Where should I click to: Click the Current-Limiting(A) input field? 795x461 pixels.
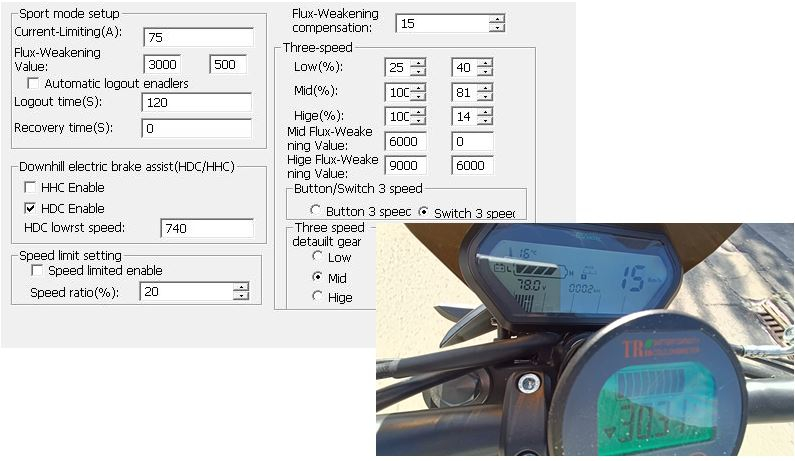[x=197, y=37]
